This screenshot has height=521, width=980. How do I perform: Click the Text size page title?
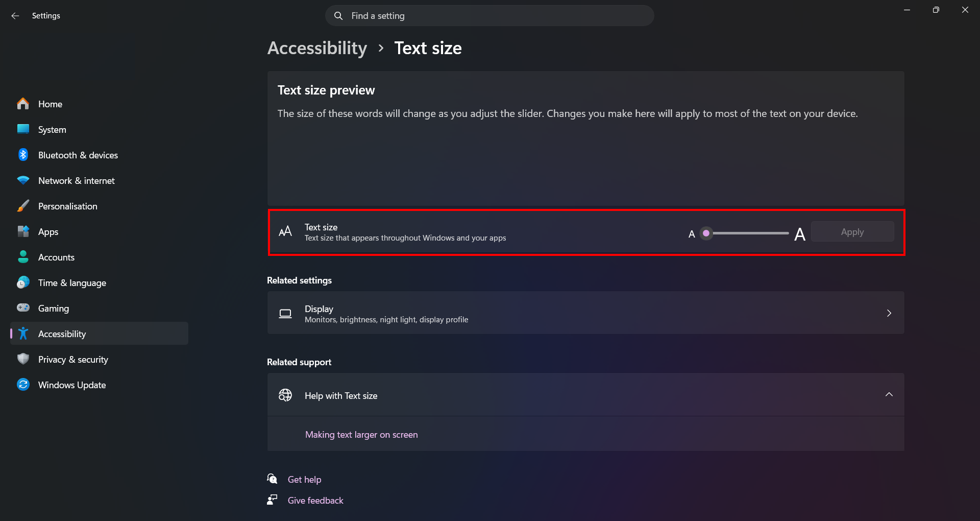click(428, 48)
